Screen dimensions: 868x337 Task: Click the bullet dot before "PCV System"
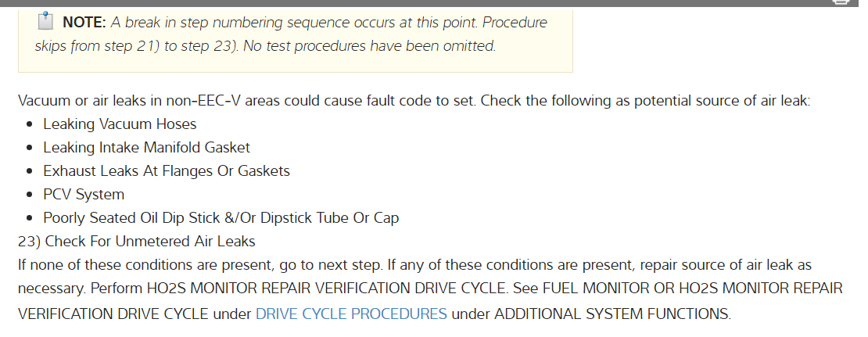coord(30,195)
